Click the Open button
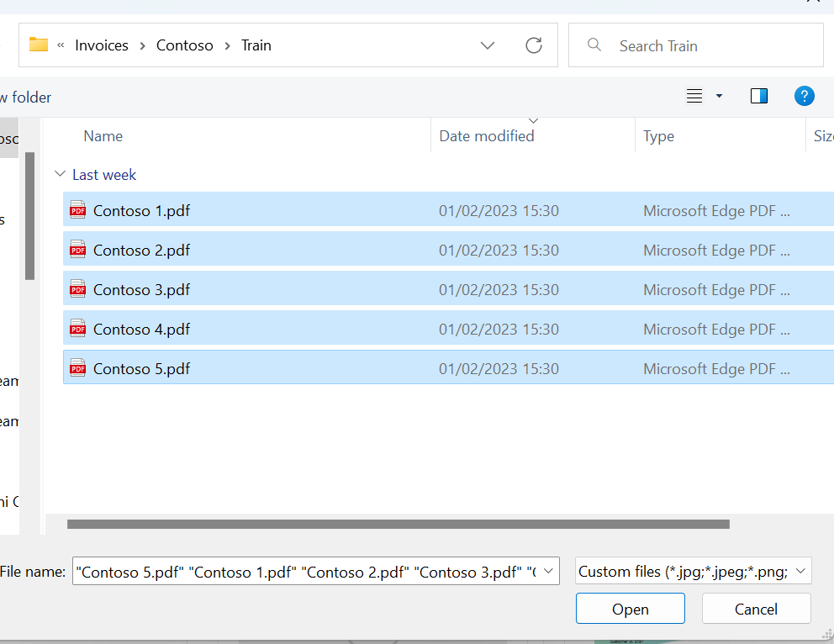 point(631,609)
